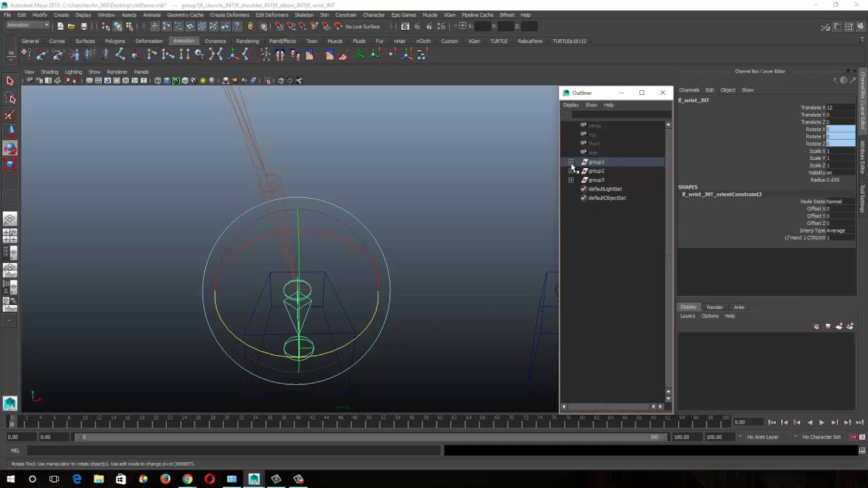Click the lf_wrist_JNT_orientConstraint3 shape name
Screen dimensions: 868x488
pyautogui.click(x=722, y=195)
